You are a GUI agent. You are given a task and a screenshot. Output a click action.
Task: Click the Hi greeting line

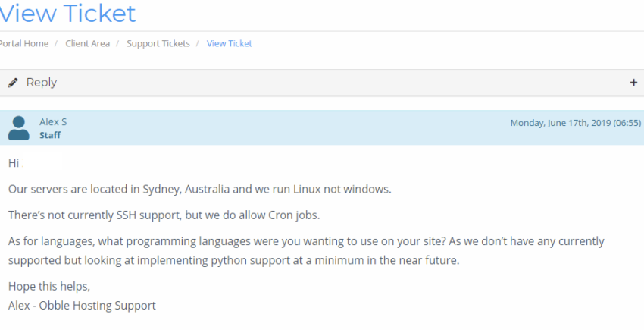[14, 163]
